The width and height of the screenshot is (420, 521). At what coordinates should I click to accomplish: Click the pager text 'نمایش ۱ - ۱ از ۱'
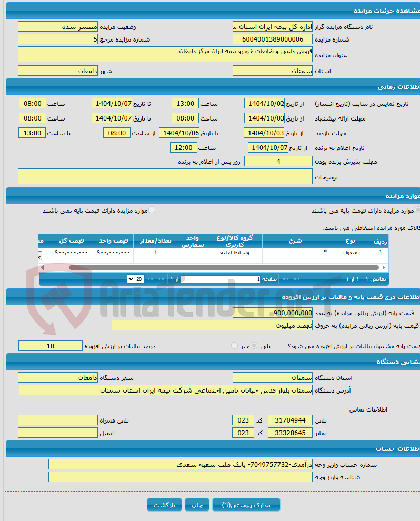(366, 279)
